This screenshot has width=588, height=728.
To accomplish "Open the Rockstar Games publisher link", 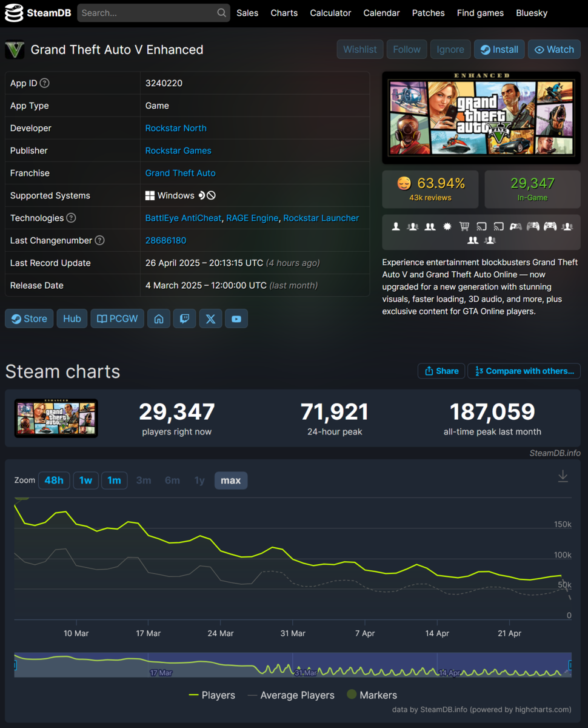I will pos(178,150).
